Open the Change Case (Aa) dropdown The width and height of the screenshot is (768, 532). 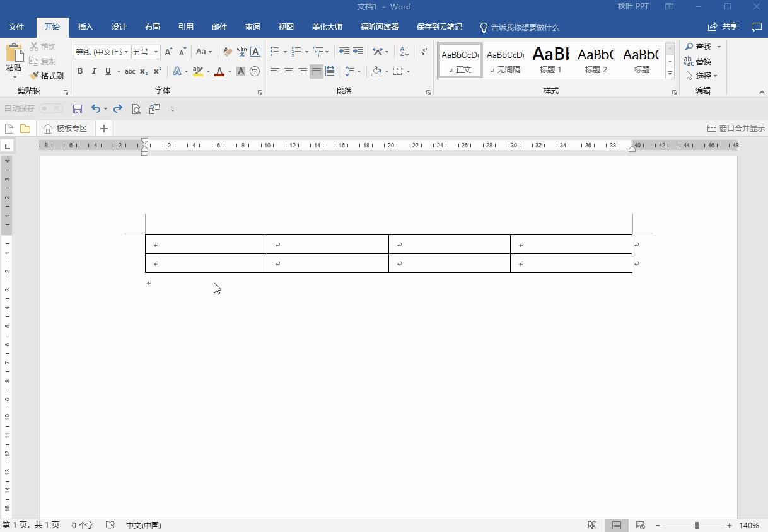[x=204, y=52]
